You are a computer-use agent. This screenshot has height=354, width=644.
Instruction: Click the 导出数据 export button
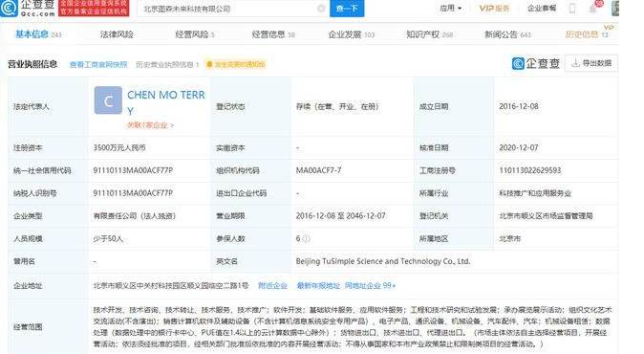(591, 63)
